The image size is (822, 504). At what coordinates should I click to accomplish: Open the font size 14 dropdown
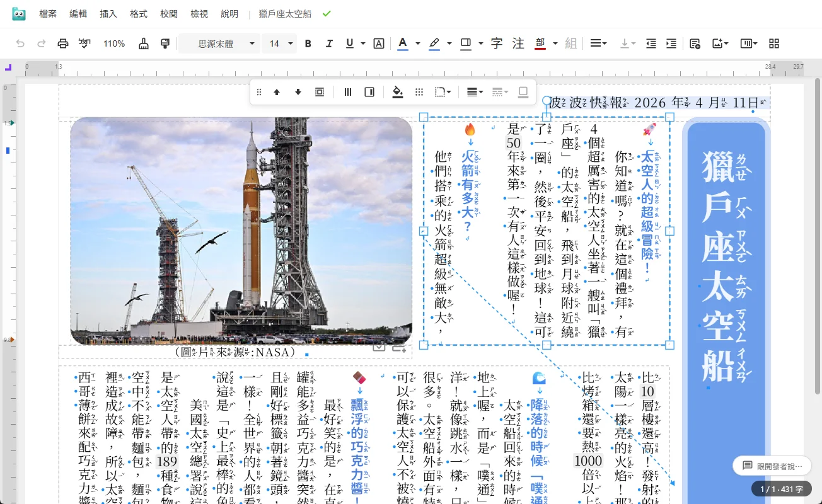(280, 43)
